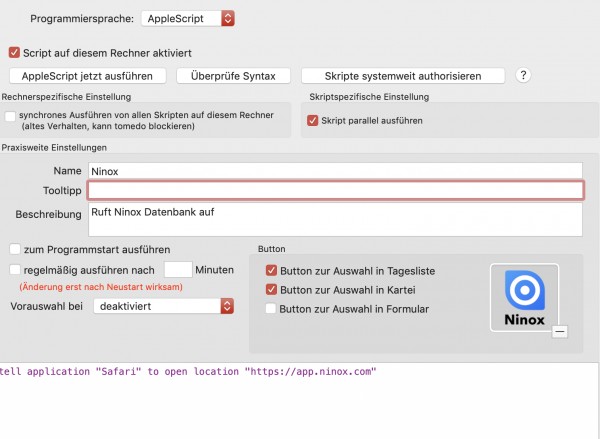Click the 'Skriptspezifische Einstellung' label
Viewport: 600px width, 439px height.
coord(369,97)
